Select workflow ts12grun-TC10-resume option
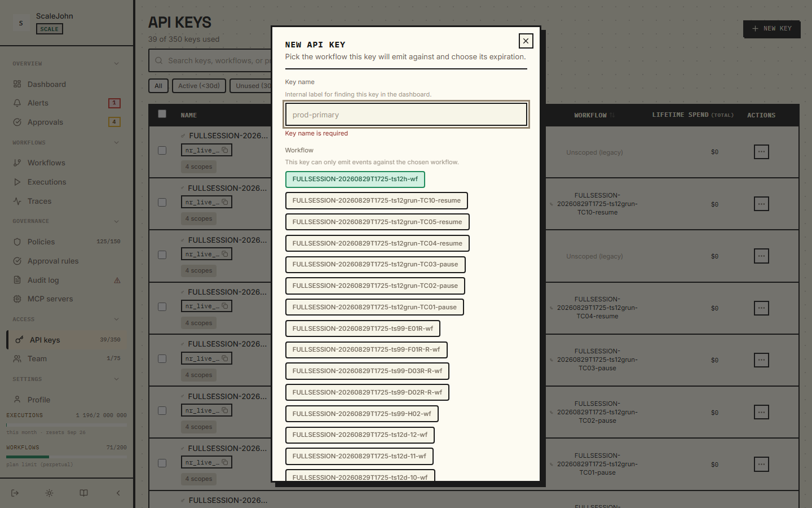This screenshot has width=812, height=508. [376, 200]
